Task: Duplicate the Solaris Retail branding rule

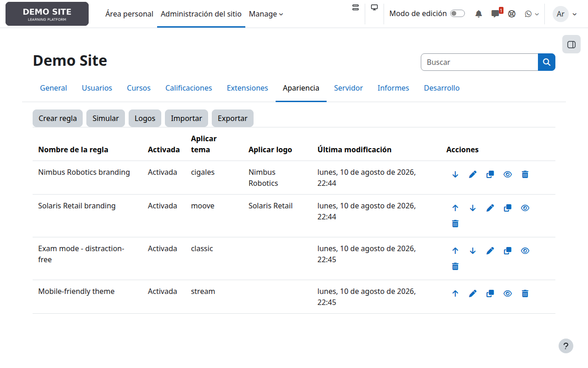Action: point(508,208)
